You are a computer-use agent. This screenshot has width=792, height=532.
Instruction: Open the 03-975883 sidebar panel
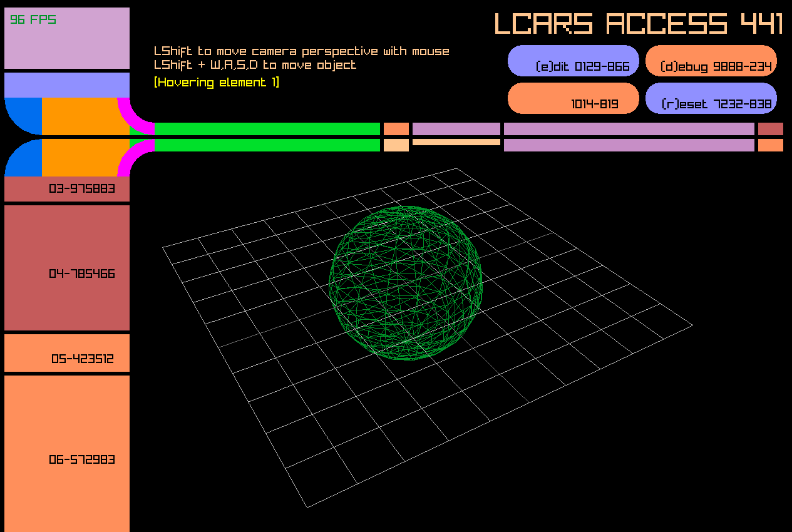pos(67,189)
